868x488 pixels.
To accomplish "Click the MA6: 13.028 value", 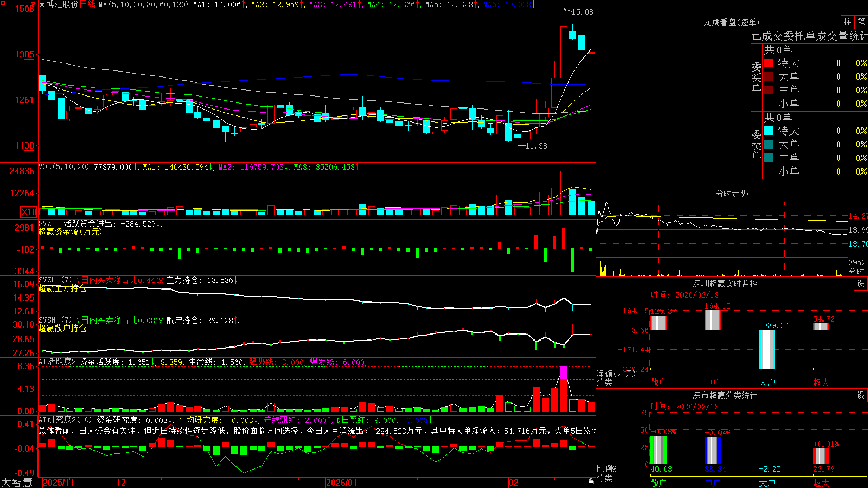I will click(508, 4).
